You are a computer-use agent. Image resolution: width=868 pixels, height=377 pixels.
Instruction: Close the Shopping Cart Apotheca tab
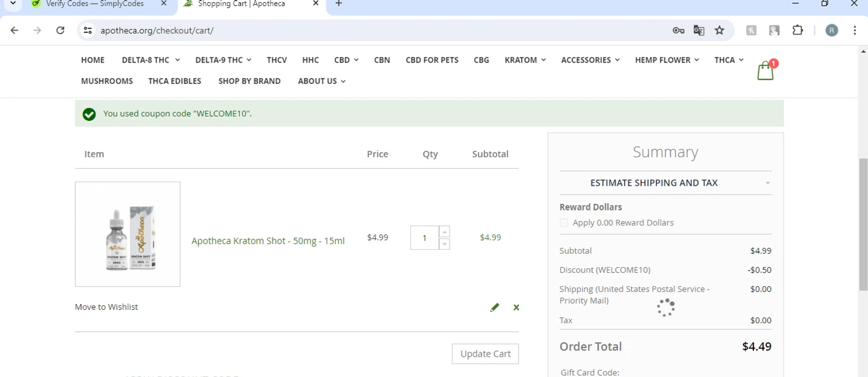click(315, 4)
